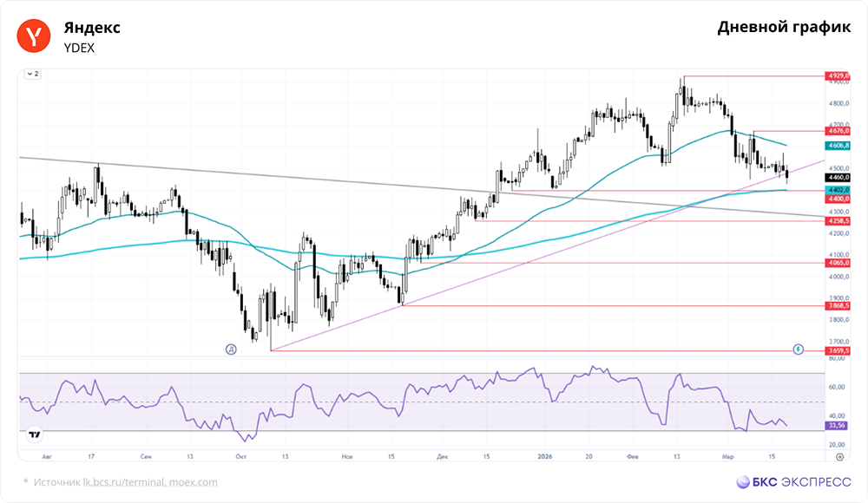Click the 4606,8 moving average label
This screenshot has height=503, width=868.
838,146
